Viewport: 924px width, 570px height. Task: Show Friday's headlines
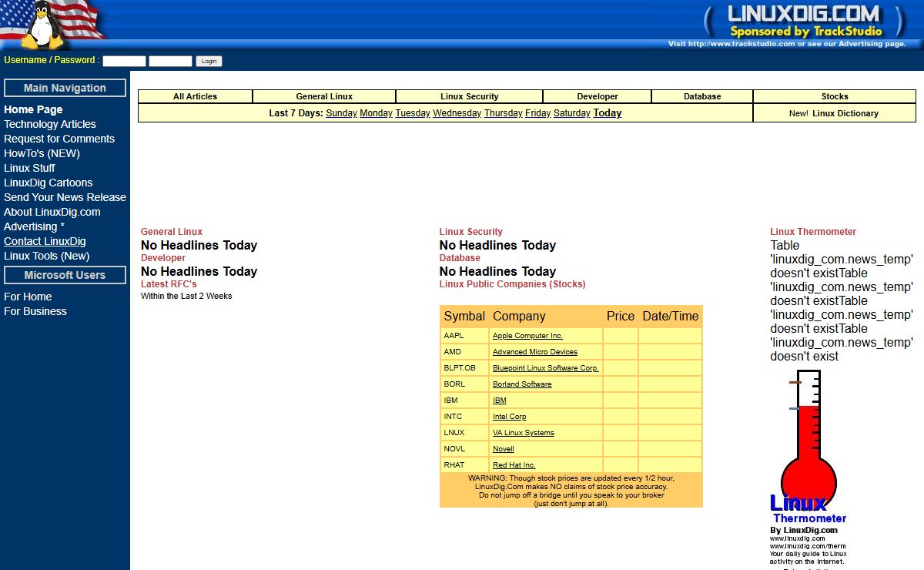coord(538,113)
